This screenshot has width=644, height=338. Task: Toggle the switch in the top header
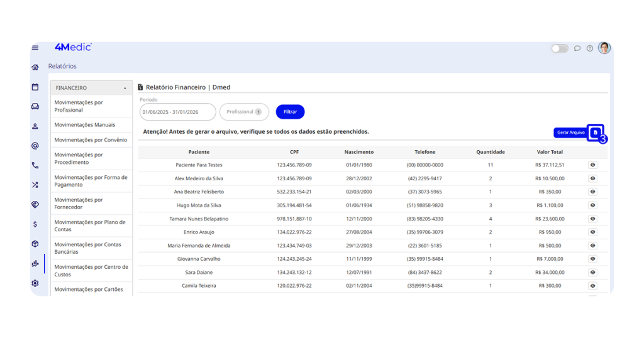pyautogui.click(x=560, y=48)
